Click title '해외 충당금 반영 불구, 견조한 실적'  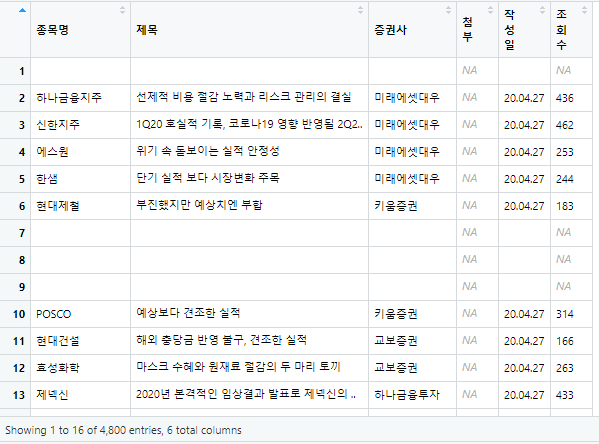222,340
